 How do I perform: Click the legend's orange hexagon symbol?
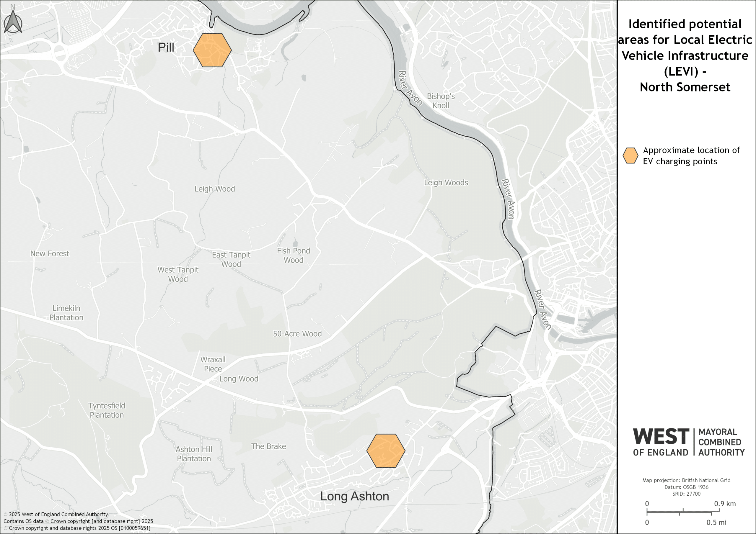point(630,155)
